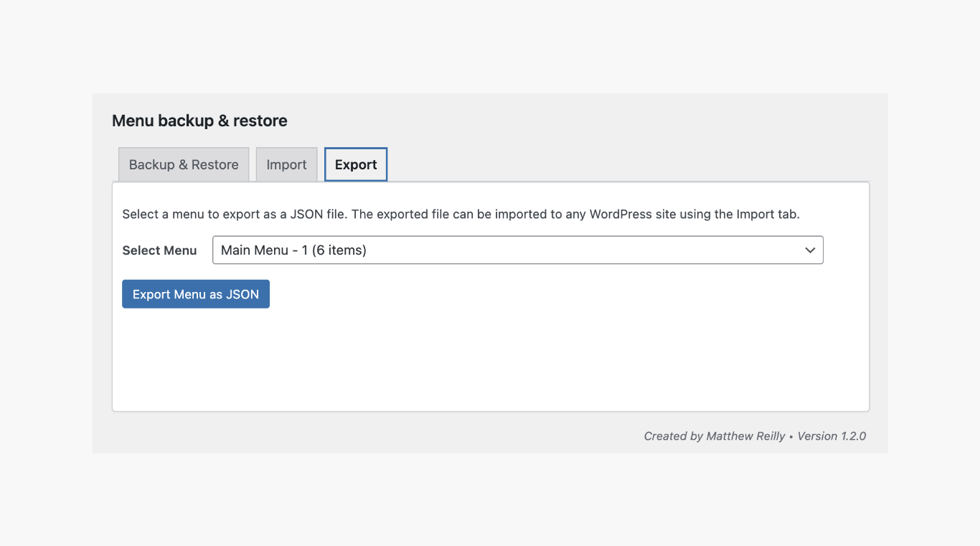Choose the 'Main Menu - 1 (6 items)' option text
The height and width of the screenshot is (546, 980).
[293, 250]
